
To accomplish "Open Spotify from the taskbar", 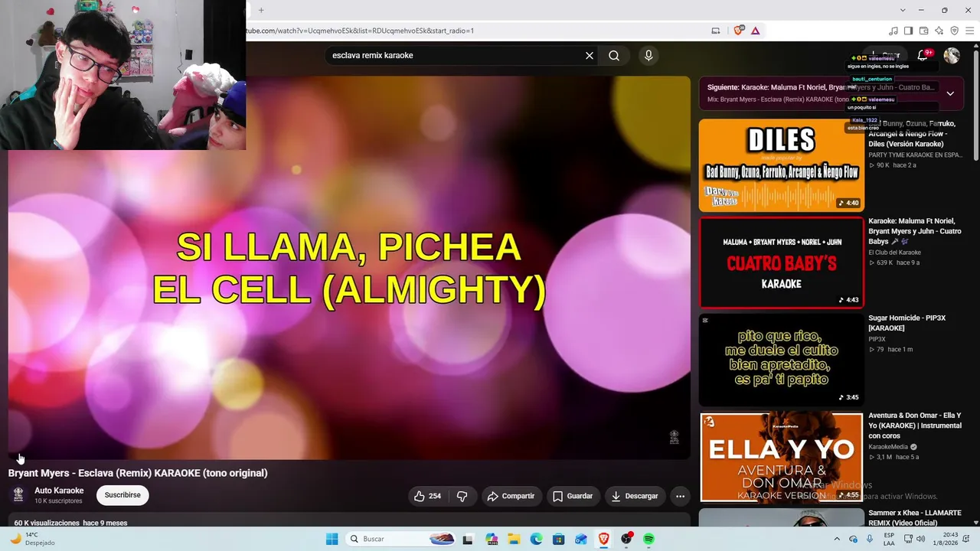I will 648,539.
